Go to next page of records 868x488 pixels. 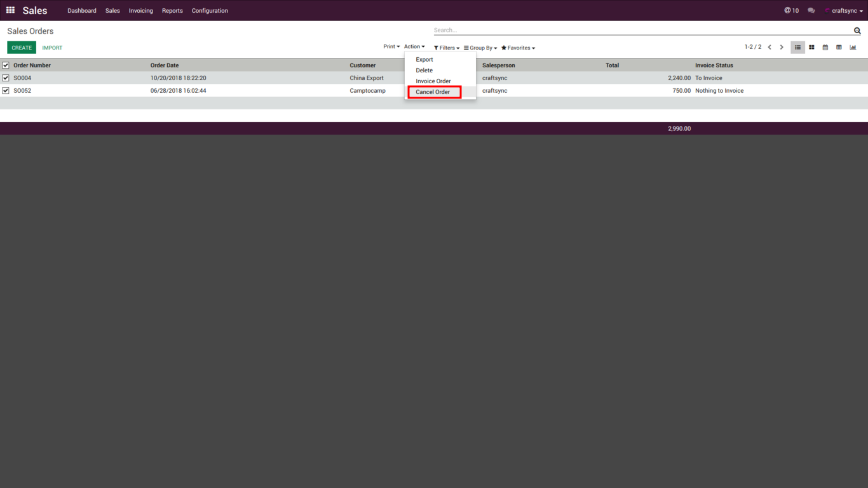click(x=782, y=48)
